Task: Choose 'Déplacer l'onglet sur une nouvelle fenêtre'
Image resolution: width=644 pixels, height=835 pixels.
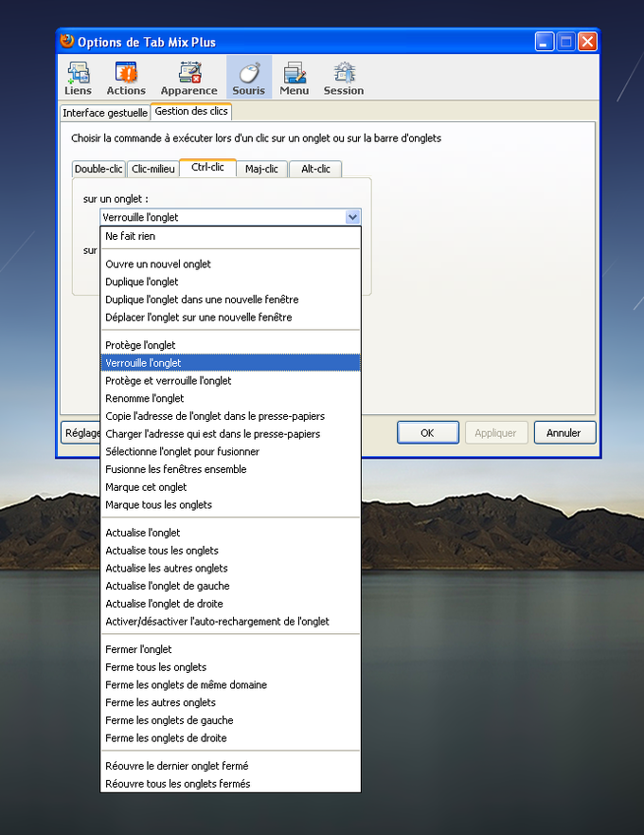Action: [x=230, y=318]
